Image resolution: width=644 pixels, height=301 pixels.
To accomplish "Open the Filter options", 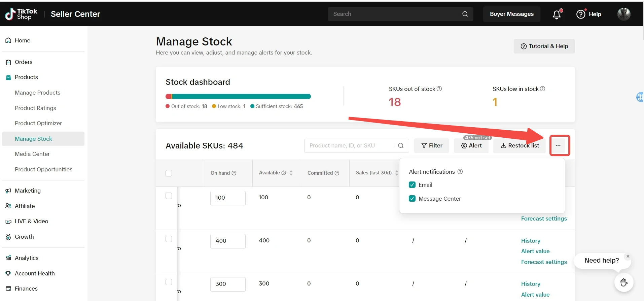I will 431,145.
